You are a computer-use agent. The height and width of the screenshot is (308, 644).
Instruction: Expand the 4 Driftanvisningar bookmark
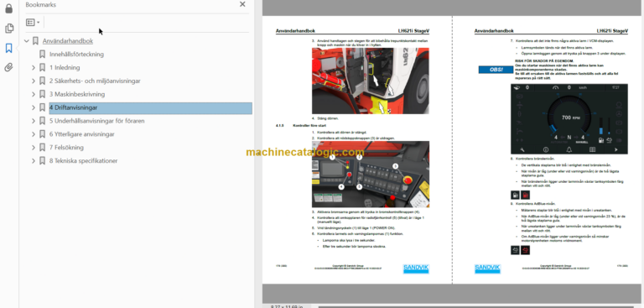pos(34,107)
